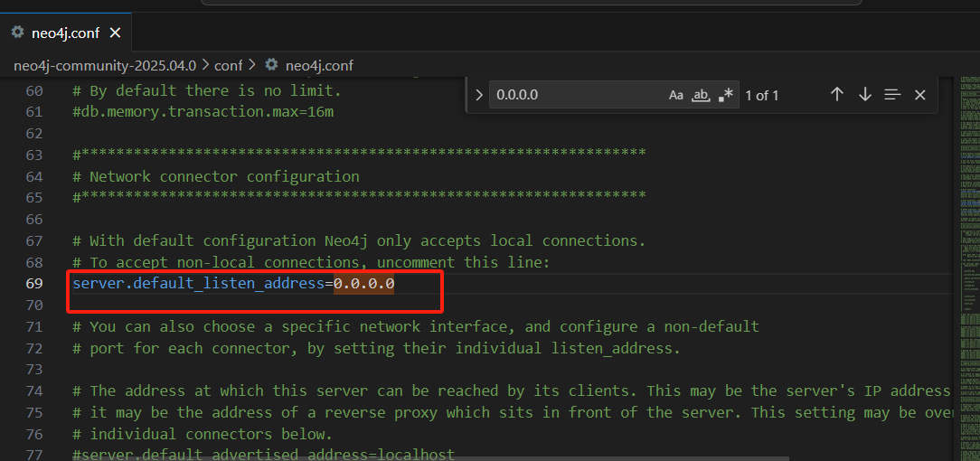This screenshot has width=980, height=461.
Task: Click line number 77 in gutter
Action: [34, 455]
